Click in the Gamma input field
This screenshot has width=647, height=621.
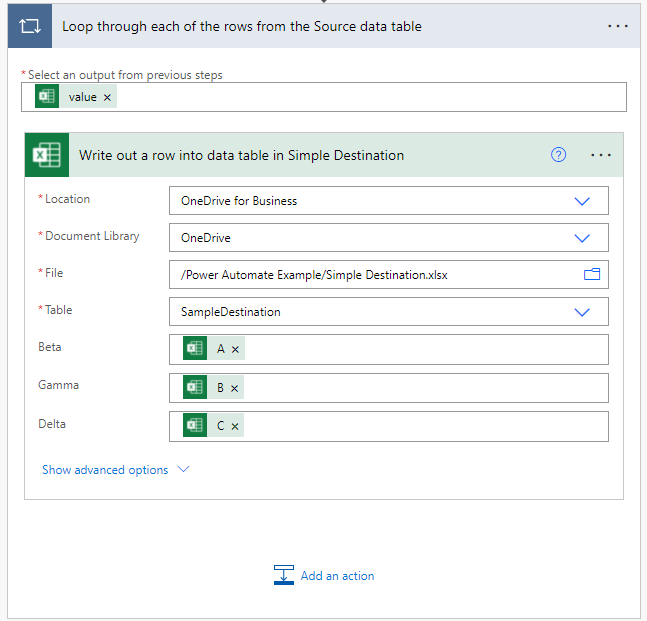coord(389,388)
